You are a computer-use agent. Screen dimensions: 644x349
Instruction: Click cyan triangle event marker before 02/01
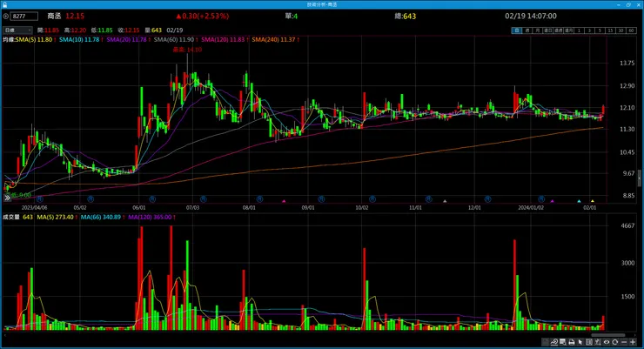click(579, 201)
